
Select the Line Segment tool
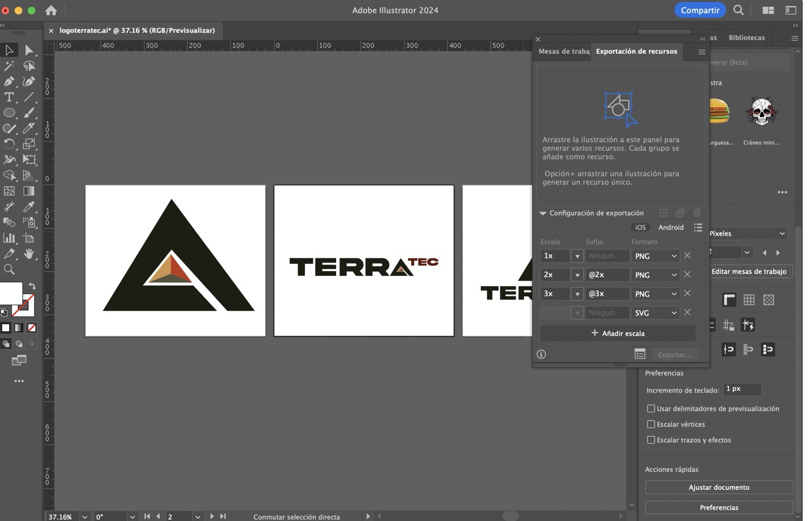29,97
